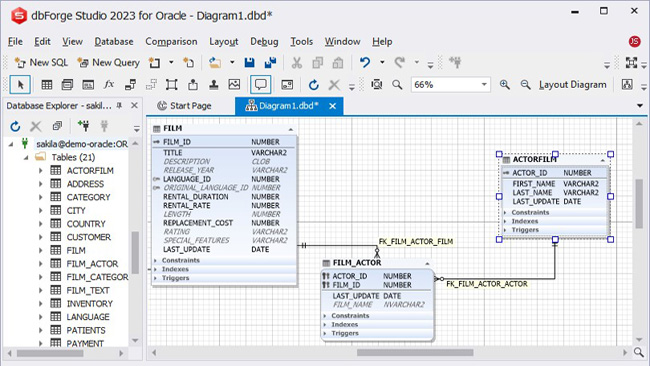The height and width of the screenshot is (366, 650).
Task: Click the Redo arrow icon
Action: pyautogui.click(x=400, y=63)
